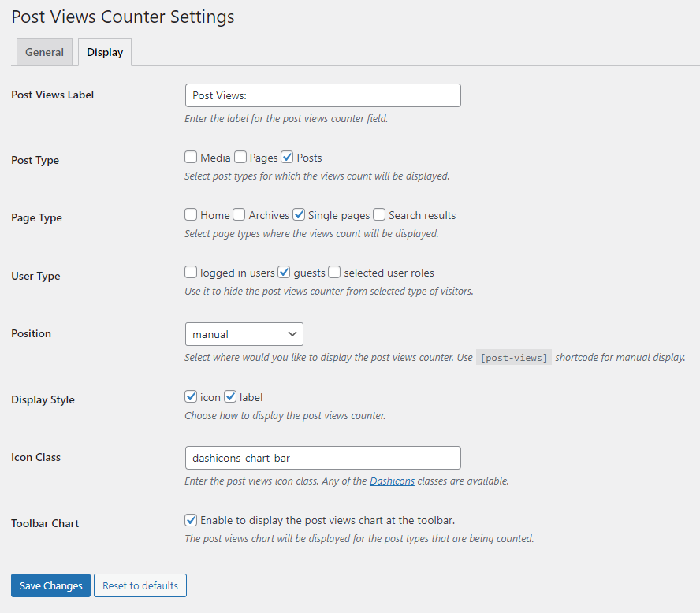Open the Dashicons link
The height and width of the screenshot is (613, 700).
(x=392, y=481)
